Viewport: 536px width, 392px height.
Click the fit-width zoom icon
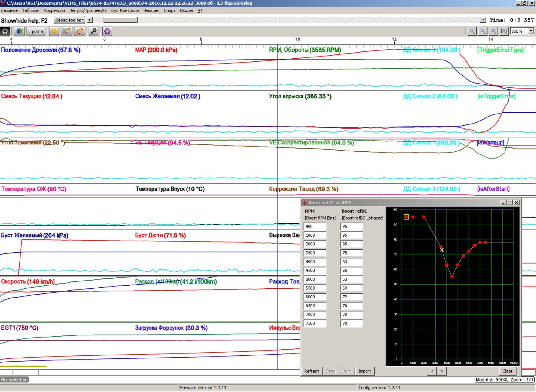point(504,31)
